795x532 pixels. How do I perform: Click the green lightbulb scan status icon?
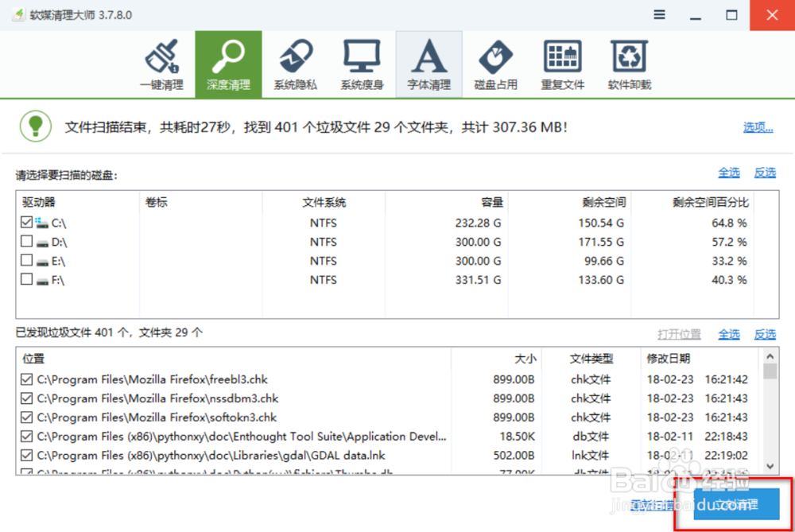(x=35, y=126)
